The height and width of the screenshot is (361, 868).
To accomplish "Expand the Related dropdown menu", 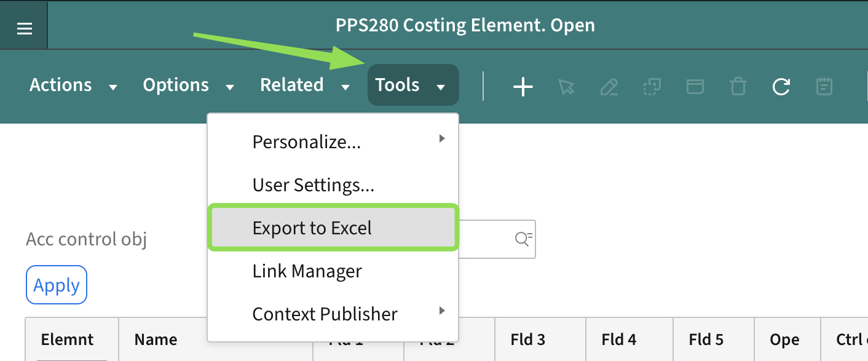I will [x=305, y=85].
